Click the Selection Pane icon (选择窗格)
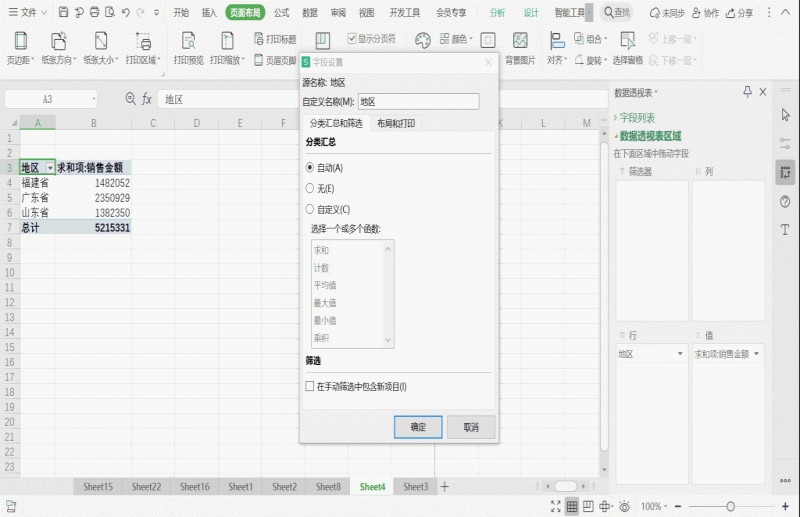Viewport: 800px width, 517px height. coord(628,48)
